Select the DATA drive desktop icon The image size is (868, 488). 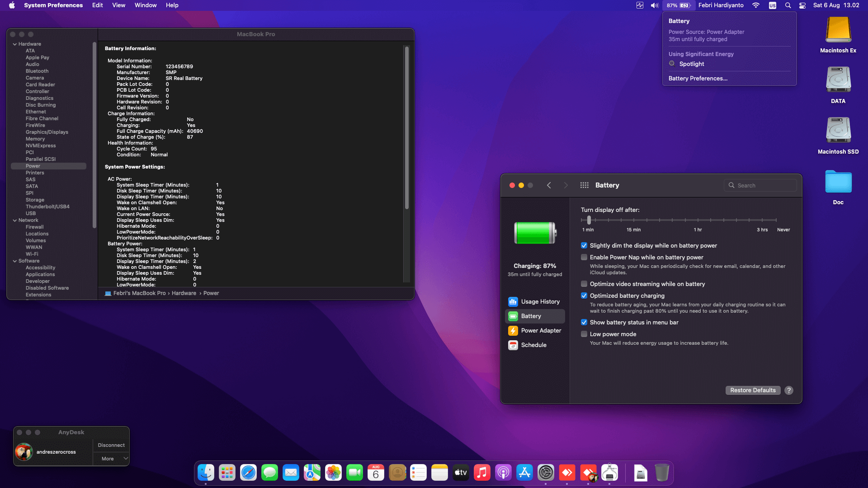point(838,80)
